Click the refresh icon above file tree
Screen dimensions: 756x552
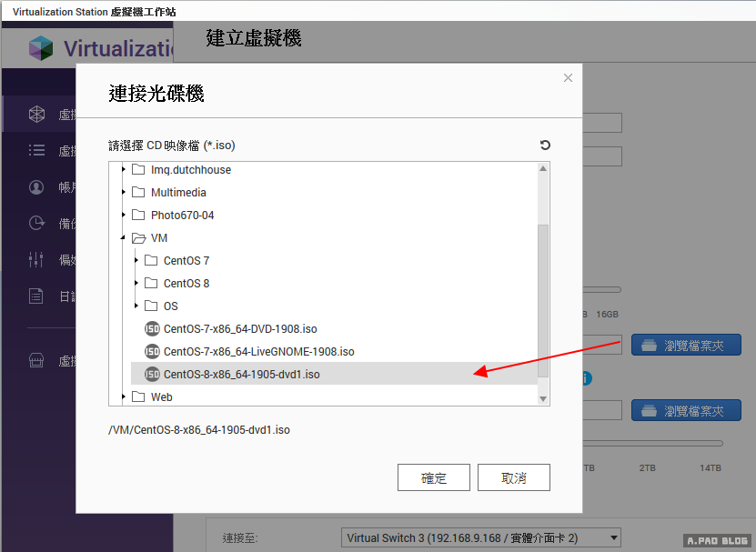[x=545, y=146]
